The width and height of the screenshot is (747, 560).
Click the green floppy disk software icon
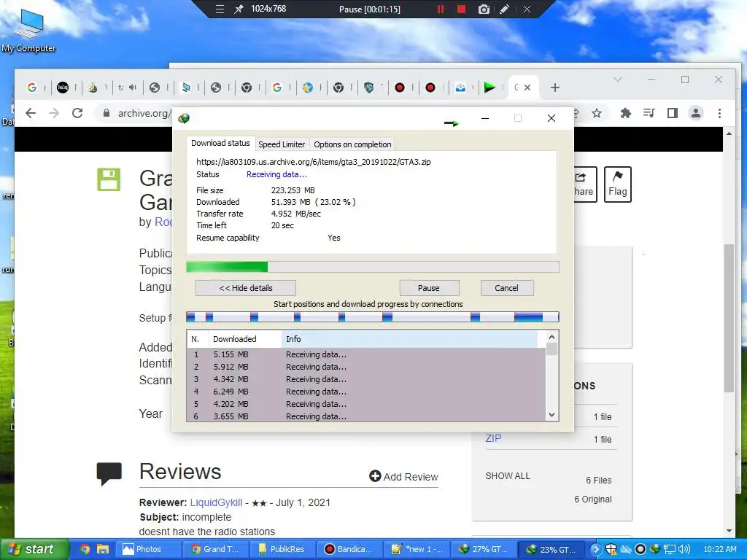coord(109,179)
